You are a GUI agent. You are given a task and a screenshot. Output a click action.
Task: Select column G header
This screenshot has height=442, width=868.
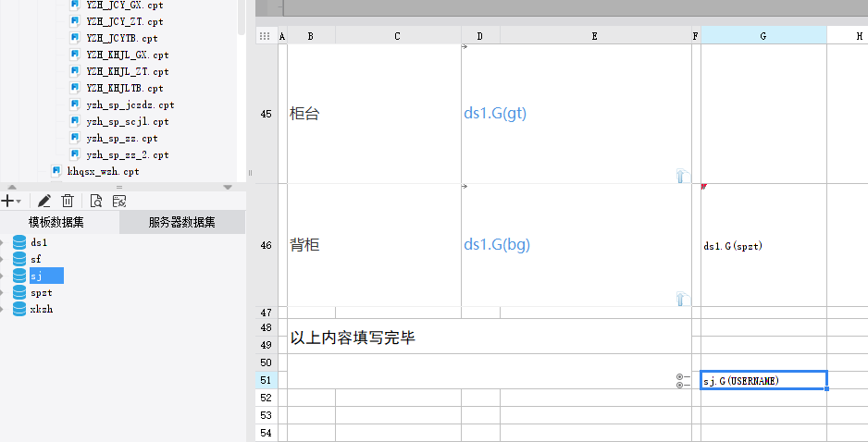click(763, 36)
